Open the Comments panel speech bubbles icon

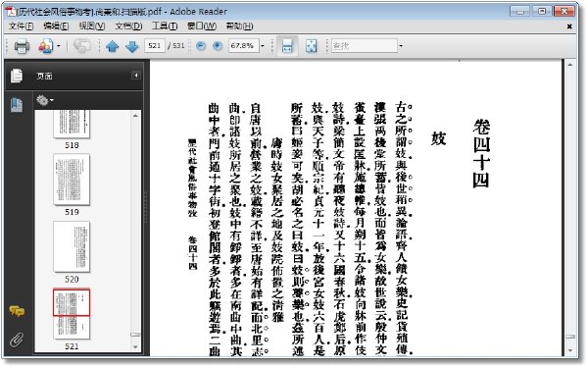(17, 311)
